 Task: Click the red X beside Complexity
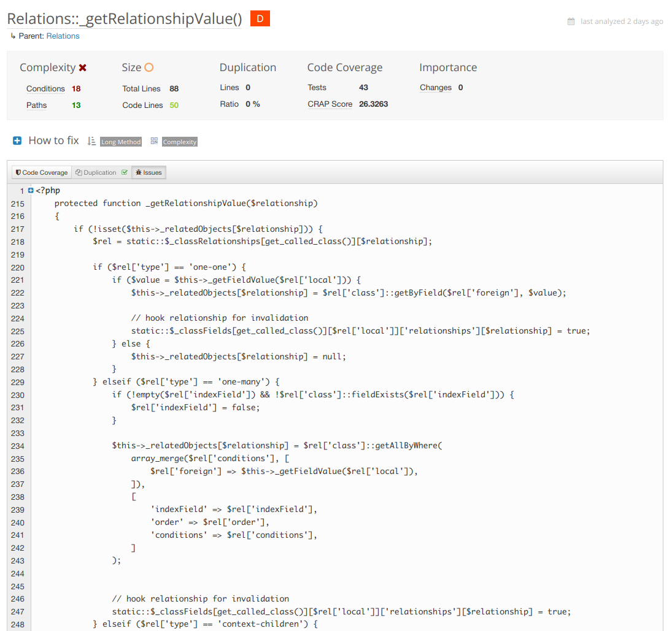point(83,68)
